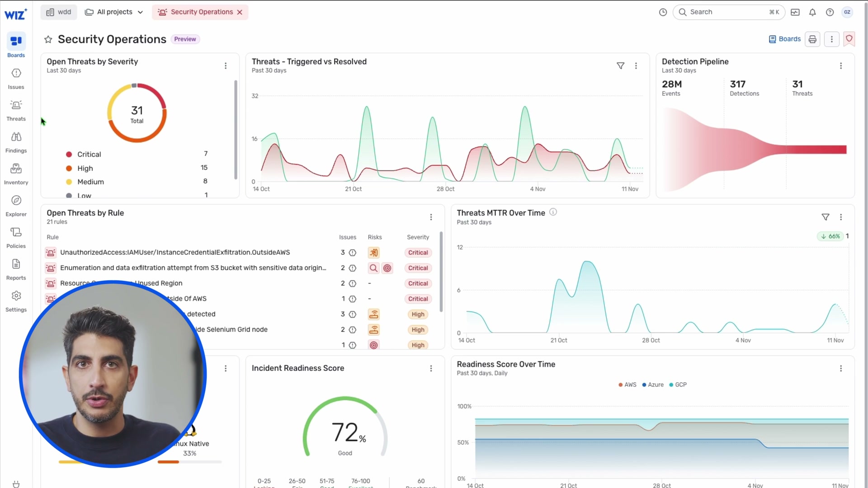Toggle Azure series in readiness legend
868x488 pixels.
pos(653,385)
